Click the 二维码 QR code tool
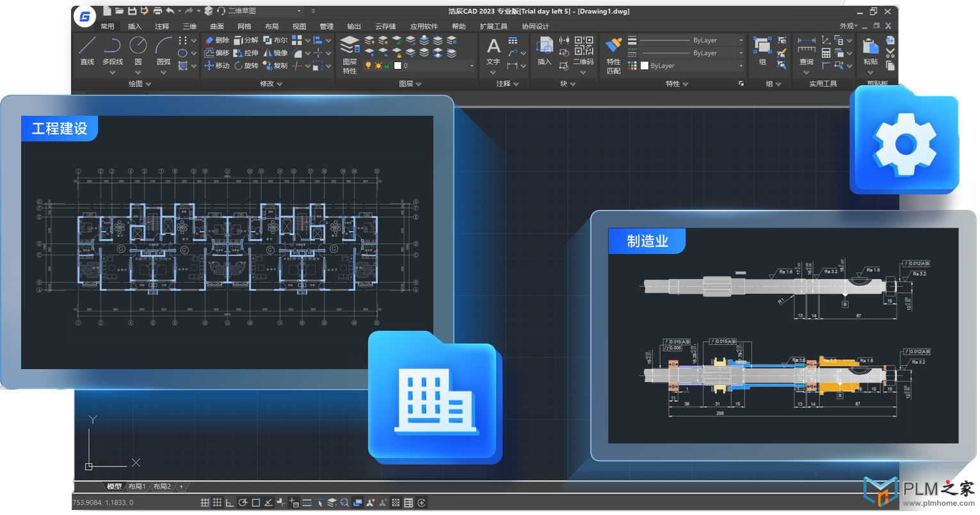This screenshot has height=515, width=980. [583, 51]
